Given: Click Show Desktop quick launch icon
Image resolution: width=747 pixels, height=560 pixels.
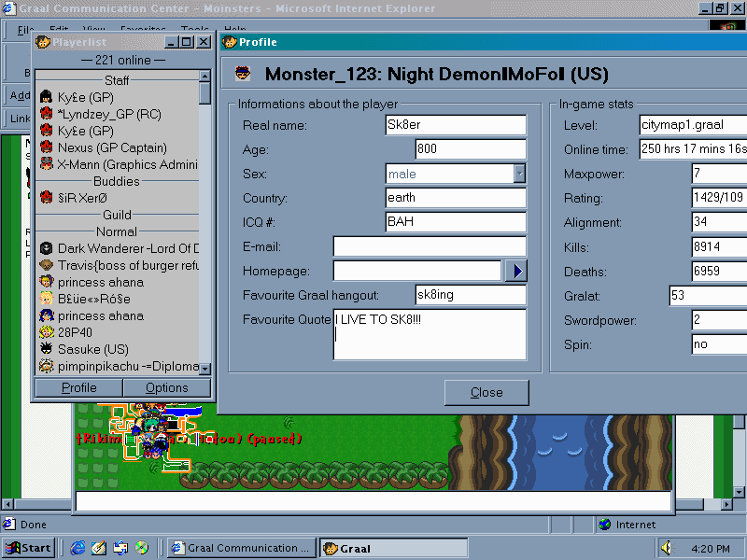Looking at the screenshot, I should 99,548.
